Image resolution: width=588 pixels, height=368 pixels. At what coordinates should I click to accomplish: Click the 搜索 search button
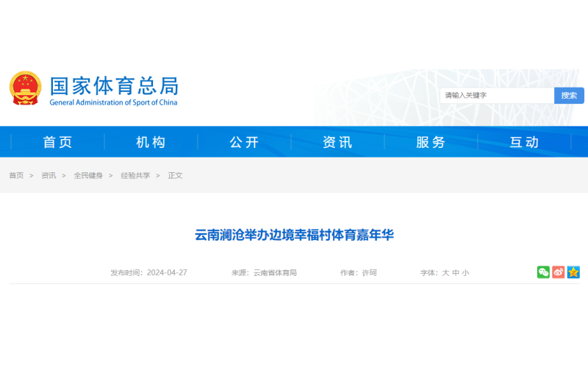point(569,96)
